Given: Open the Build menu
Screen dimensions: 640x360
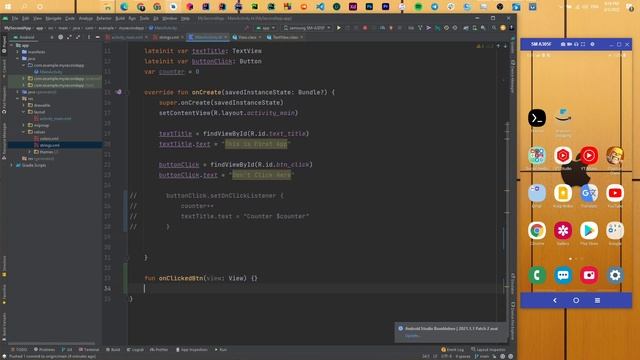Looking at the screenshot, I should click(x=120, y=18).
